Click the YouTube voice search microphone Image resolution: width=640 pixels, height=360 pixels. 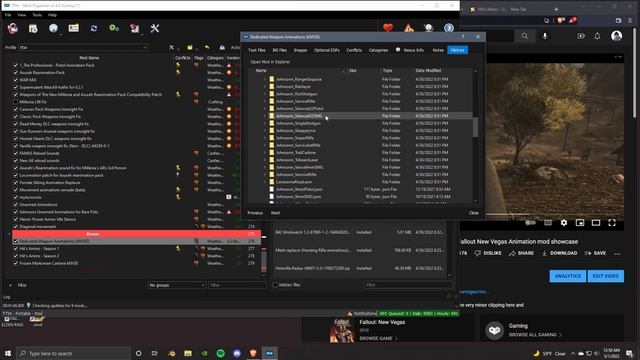(x=545, y=36)
